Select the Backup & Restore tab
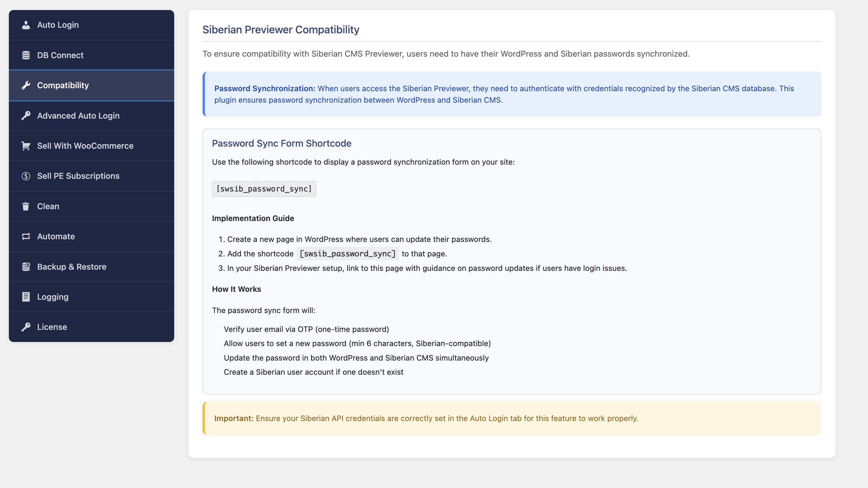The width and height of the screenshot is (868, 488). 91,267
